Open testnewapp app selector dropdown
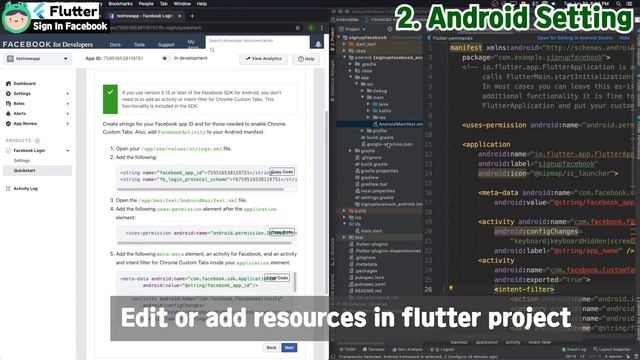Screen dimensions: 640x360 (x=38, y=59)
